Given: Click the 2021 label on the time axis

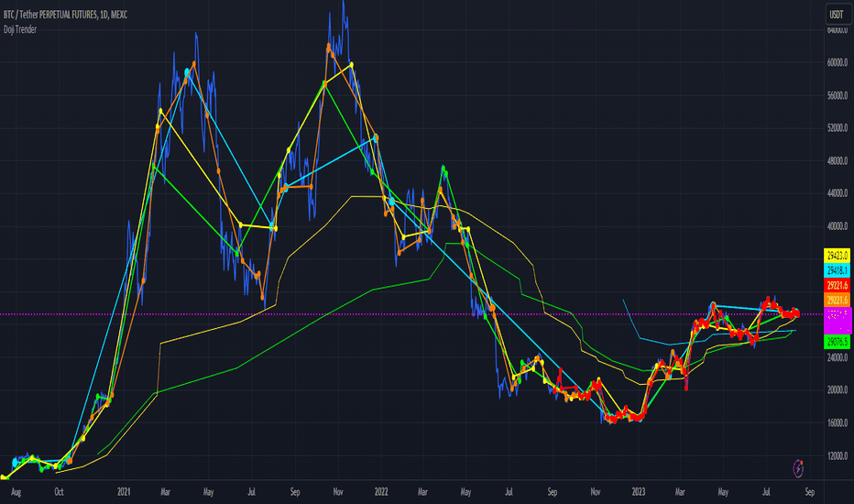Looking at the screenshot, I should coord(124,492).
